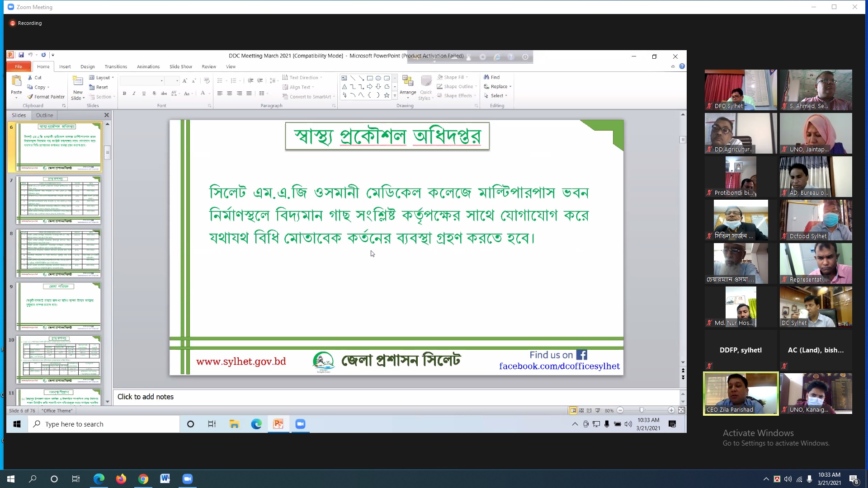
Task: Toggle Underline formatting button
Action: pyautogui.click(x=144, y=94)
